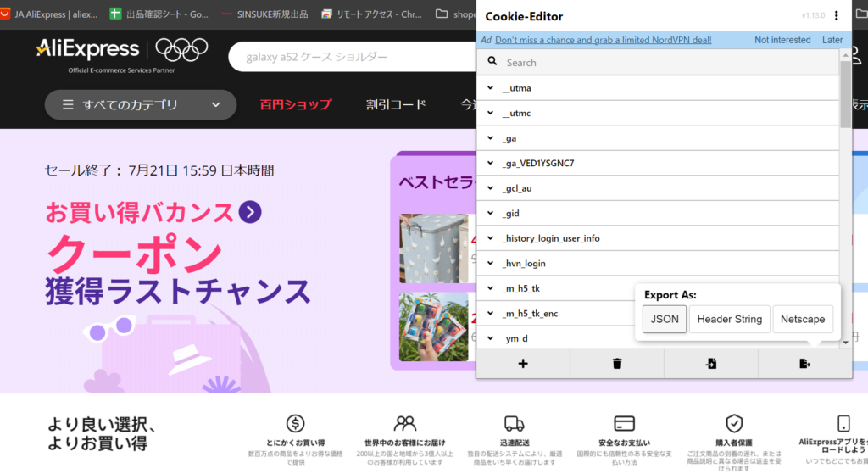This screenshot has height=474, width=868.
Task: Click the plus icon to add cookie
Action: 522,364
